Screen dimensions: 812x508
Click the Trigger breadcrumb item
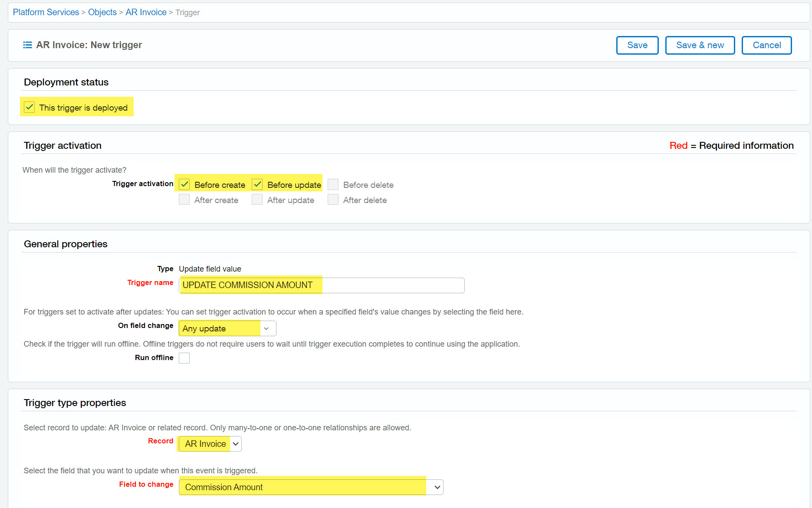click(x=187, y=13)
